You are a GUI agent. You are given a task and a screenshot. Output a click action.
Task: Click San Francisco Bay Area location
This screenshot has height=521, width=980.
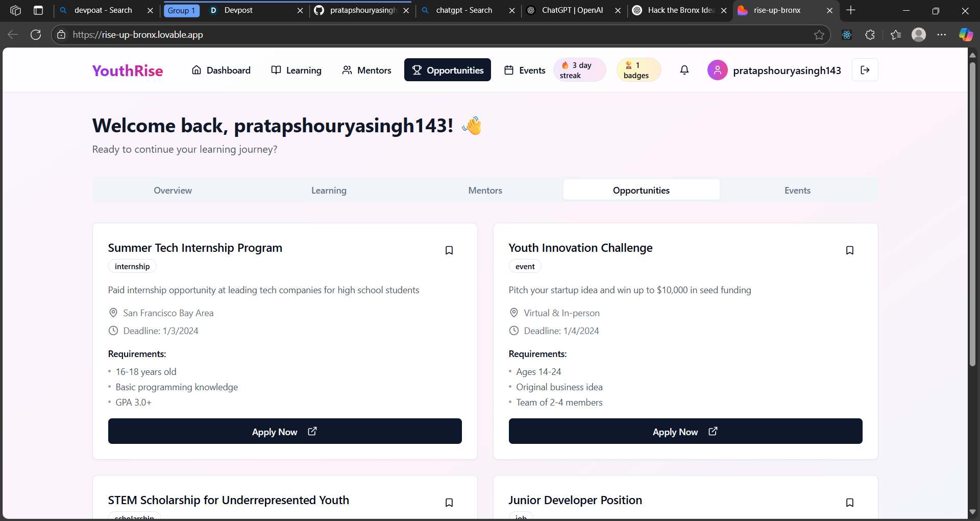168,313
